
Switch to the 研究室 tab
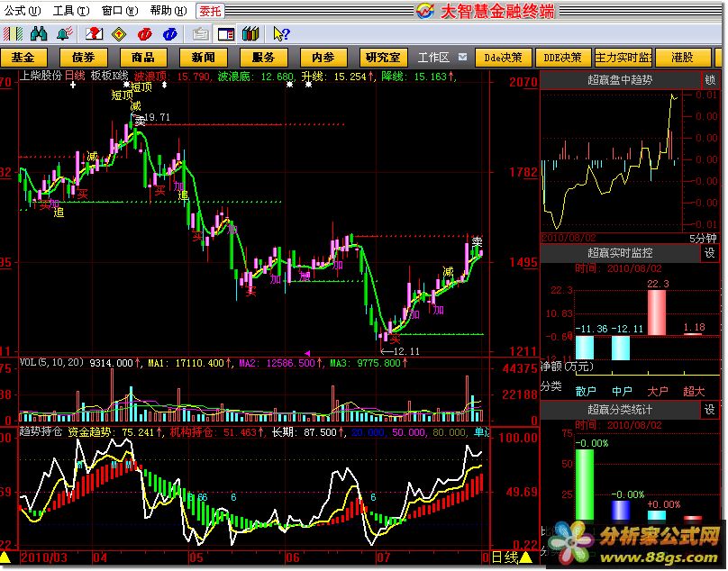point(383,58)
